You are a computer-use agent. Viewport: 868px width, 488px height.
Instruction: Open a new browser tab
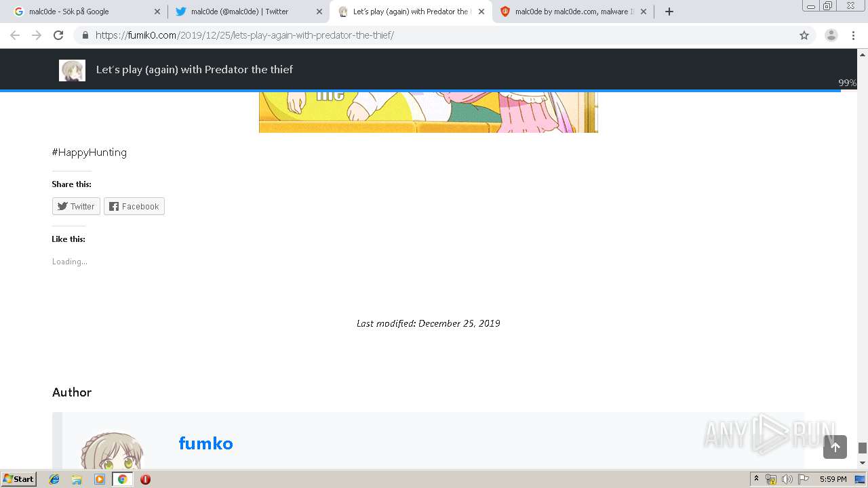point(669,12)
